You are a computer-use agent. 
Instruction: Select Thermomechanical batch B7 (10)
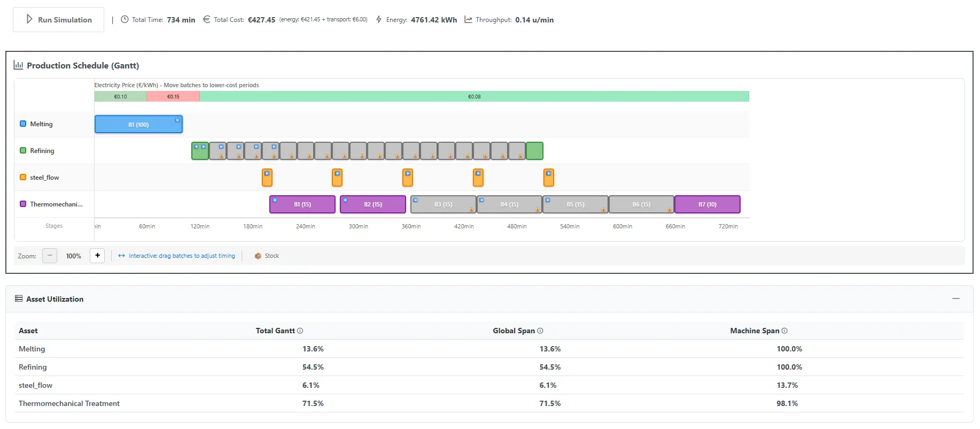[x=707, y=204]
